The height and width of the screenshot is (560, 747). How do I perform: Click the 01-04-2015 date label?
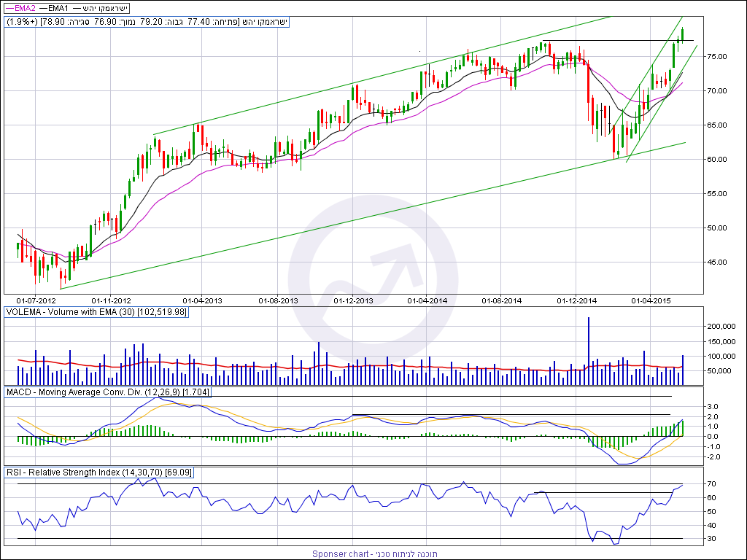pyautogui.click(x=651, y=301)
